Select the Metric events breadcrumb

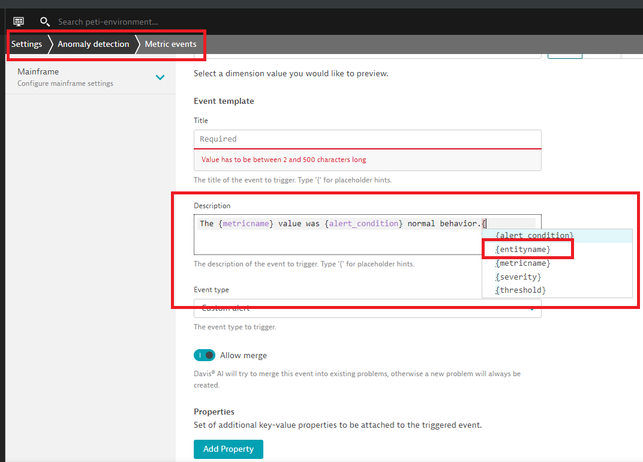(x=171, y=44)
